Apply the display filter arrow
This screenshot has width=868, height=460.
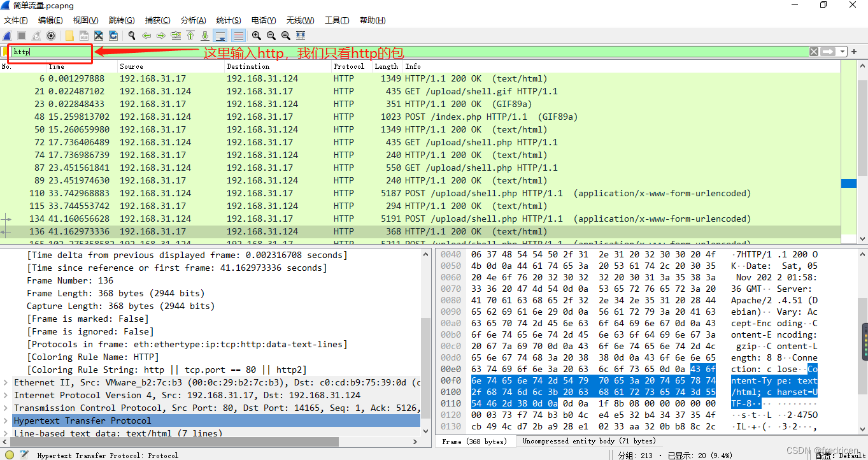point(828,52)
